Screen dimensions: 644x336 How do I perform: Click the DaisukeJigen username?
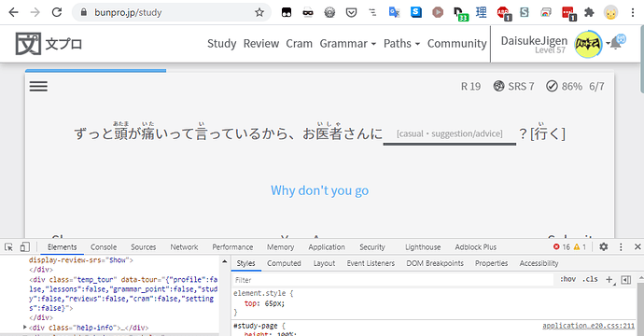pos(534,41)
